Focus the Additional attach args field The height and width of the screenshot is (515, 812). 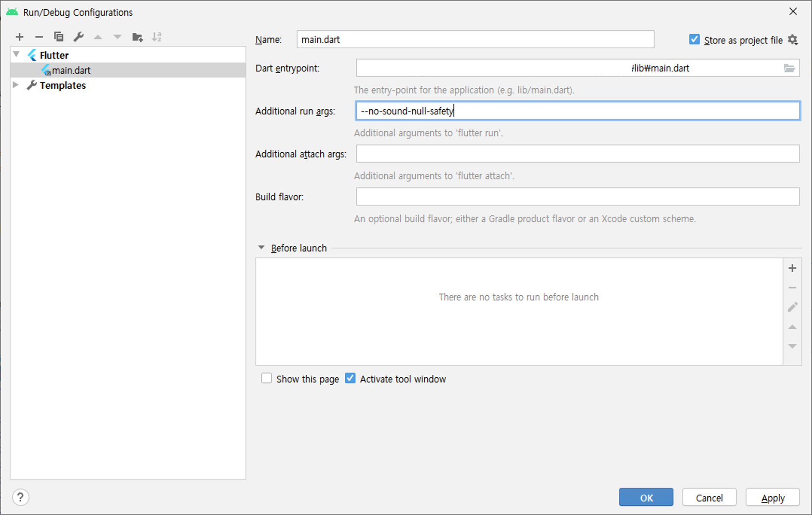(x=578, y=154)
